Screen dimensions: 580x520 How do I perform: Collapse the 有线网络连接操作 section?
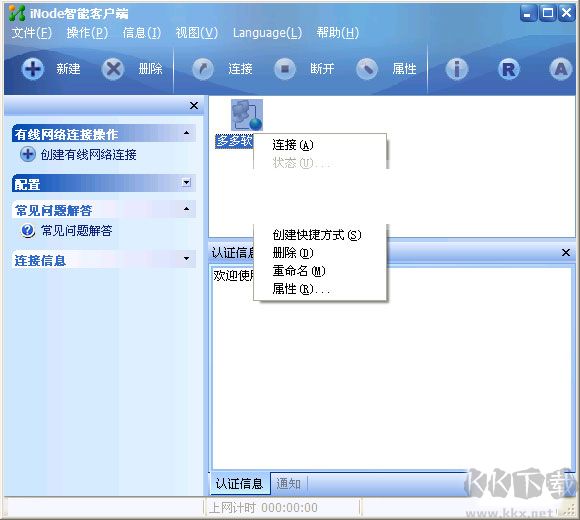(187, 133)
